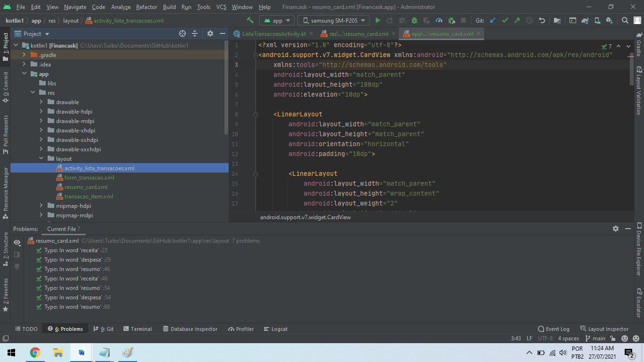Click the UTF-8 encoding in status bar
This screenshot has width=644, height=362.
pos(545,338)
